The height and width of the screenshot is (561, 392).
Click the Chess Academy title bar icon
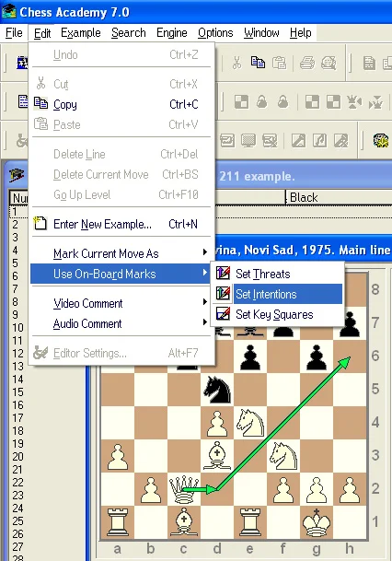[9, 11]
